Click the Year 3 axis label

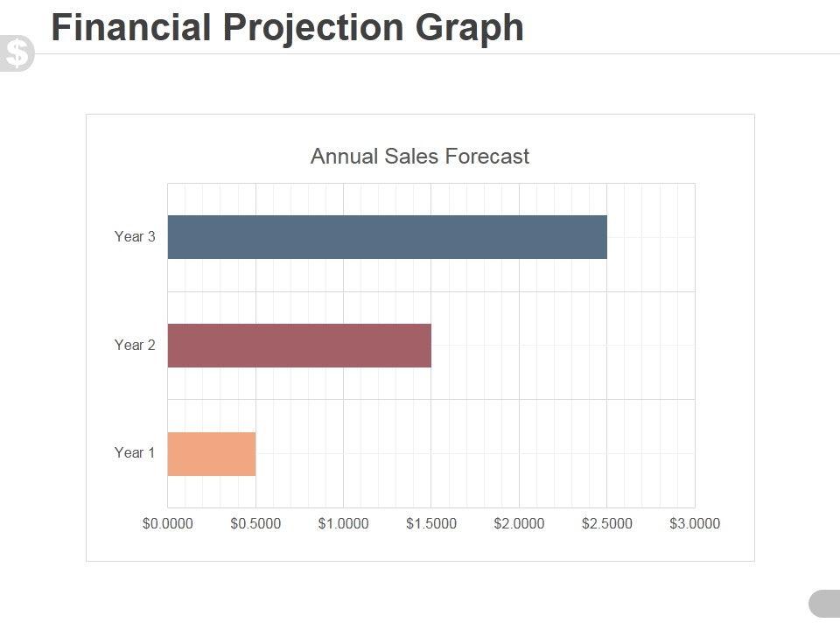coord(135,236)
